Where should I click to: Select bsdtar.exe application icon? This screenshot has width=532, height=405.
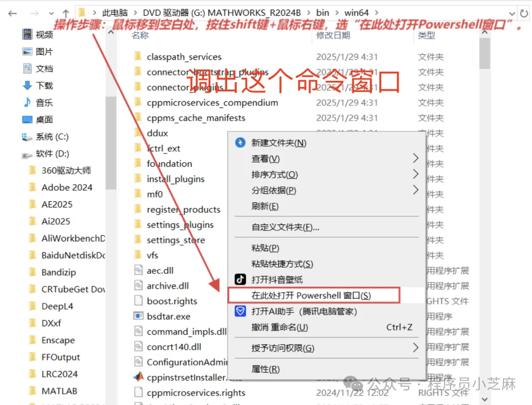(x=138, y=316)
